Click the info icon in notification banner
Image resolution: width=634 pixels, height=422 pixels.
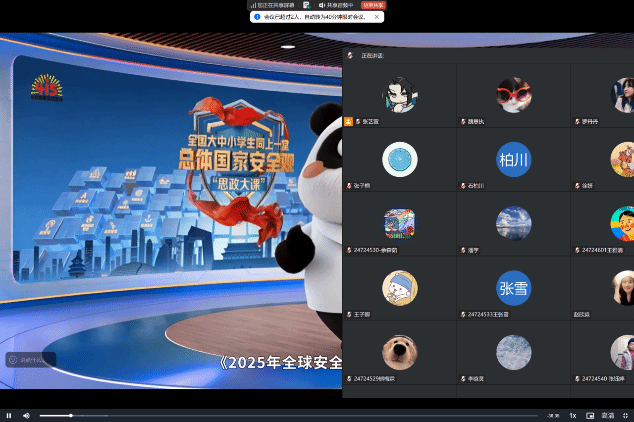tap(256, 17)
